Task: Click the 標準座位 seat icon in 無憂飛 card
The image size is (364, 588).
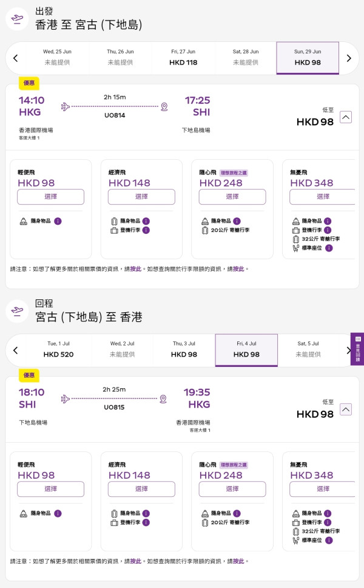Action: coord(297,249)
